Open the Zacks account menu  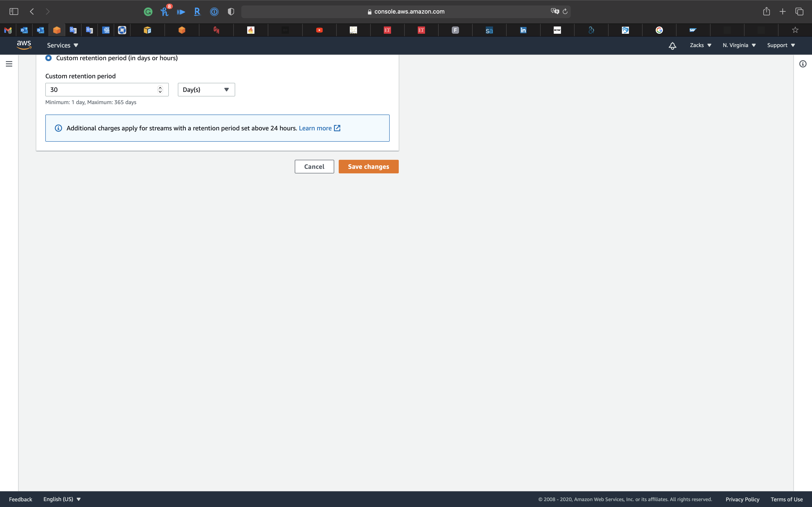pos(700,45)
